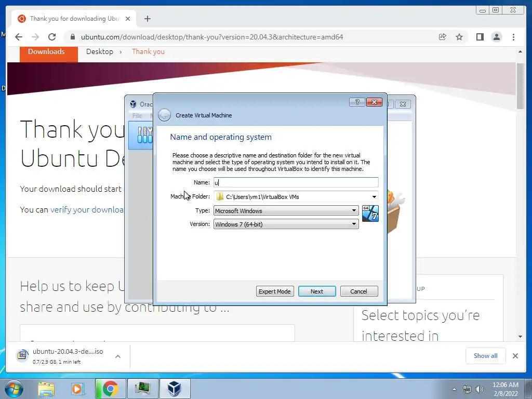This screenshot has width=532, height=399.
Task: Toggle Chrome side panel icon
Action: (480, 37)
